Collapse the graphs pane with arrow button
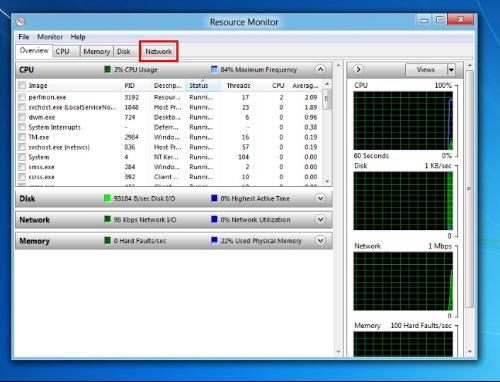The image size is (500, 382). [x=358, y=69]
